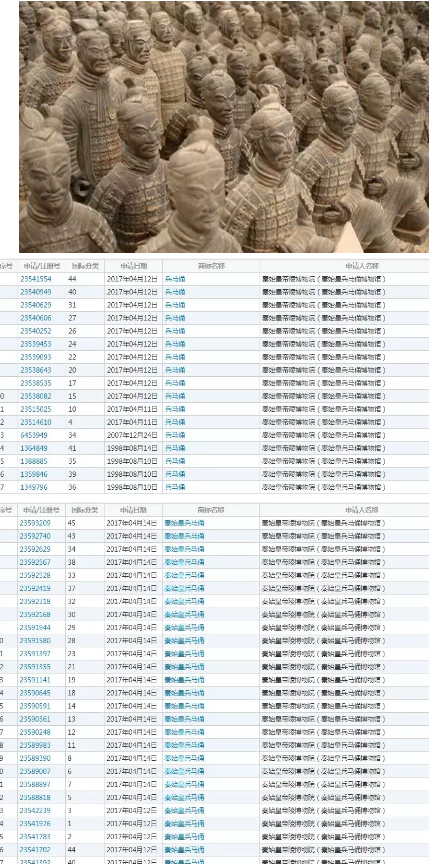Open registration number 23589983 link
The width and height of the screenshot is (429, 864).
(35, 745)
